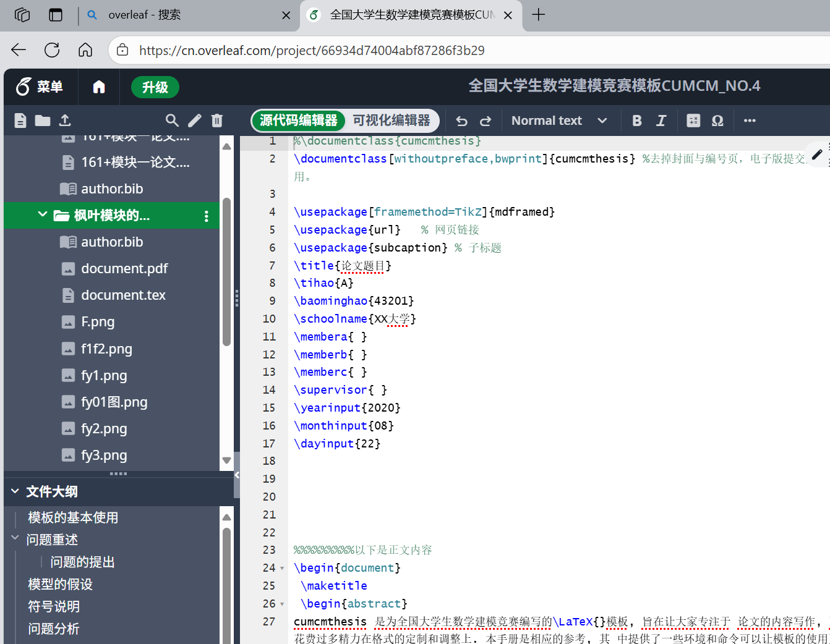Toggle italic formatting
Viewport: 830px width, 644px height.
[661, 121]
